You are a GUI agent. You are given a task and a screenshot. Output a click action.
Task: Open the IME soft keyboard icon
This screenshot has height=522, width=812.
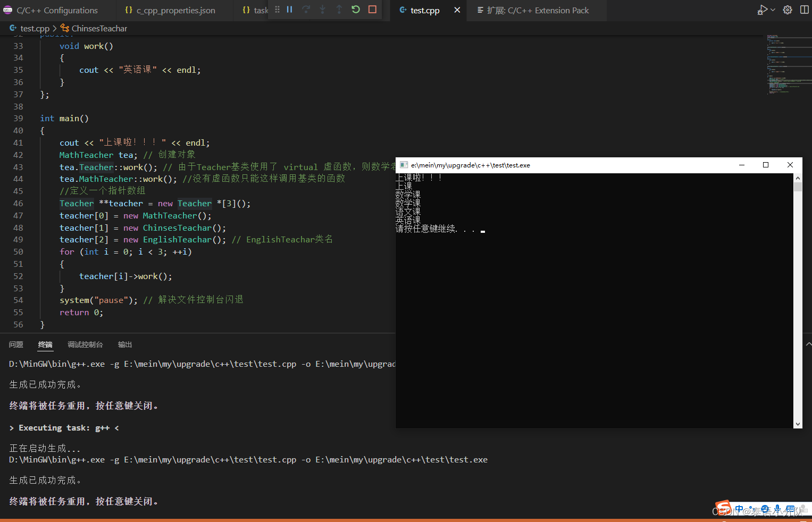[790, 509]
